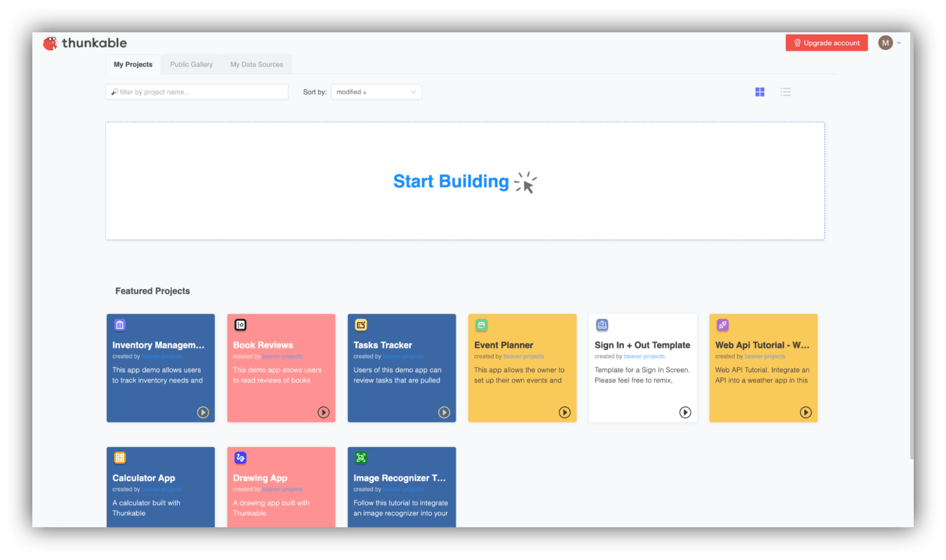Click the Thunkable beaver logo
The height and width of the screenshot is (560, 946).
pyautogui.click(x=51, y=43)
